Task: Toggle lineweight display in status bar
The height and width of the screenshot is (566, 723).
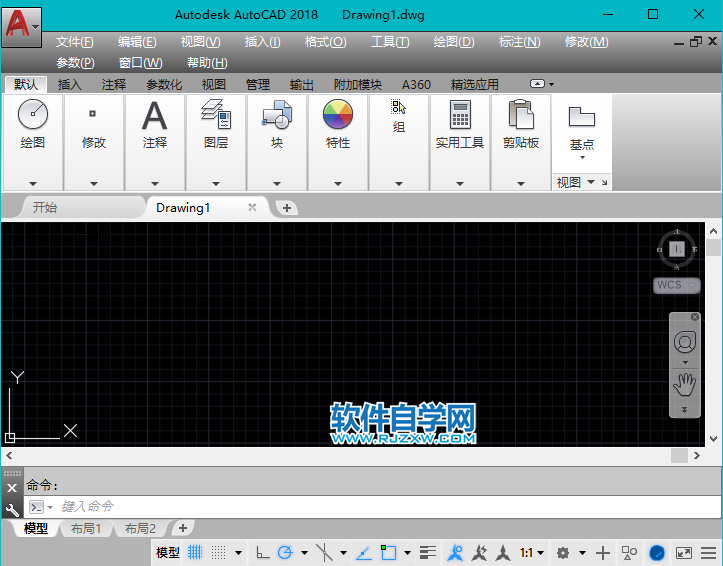Action: pos(428,552)
